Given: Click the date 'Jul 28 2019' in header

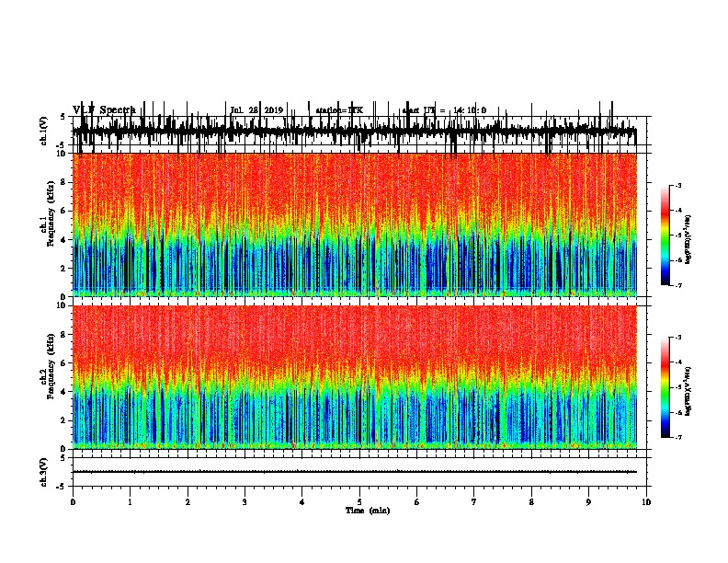Looking at the screenshot, I should 256,110.
